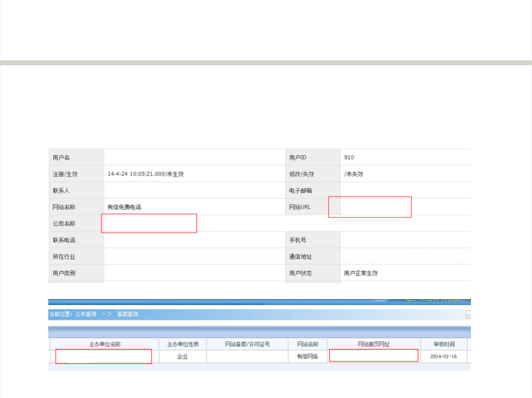532x398 pixels.
Task: Select the 网站备案/许可证号 column header
Action: coord(247,344)
